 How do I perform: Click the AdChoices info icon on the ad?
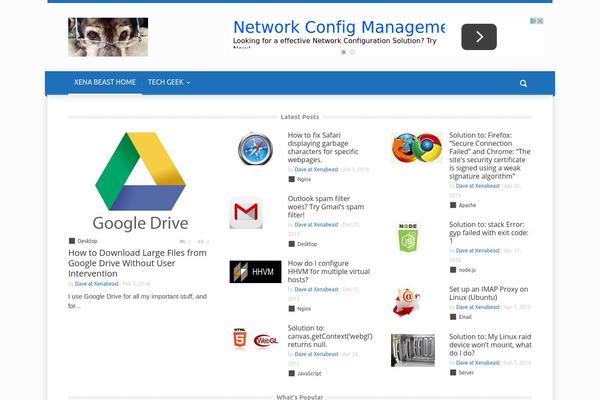[x=533, y=21]
